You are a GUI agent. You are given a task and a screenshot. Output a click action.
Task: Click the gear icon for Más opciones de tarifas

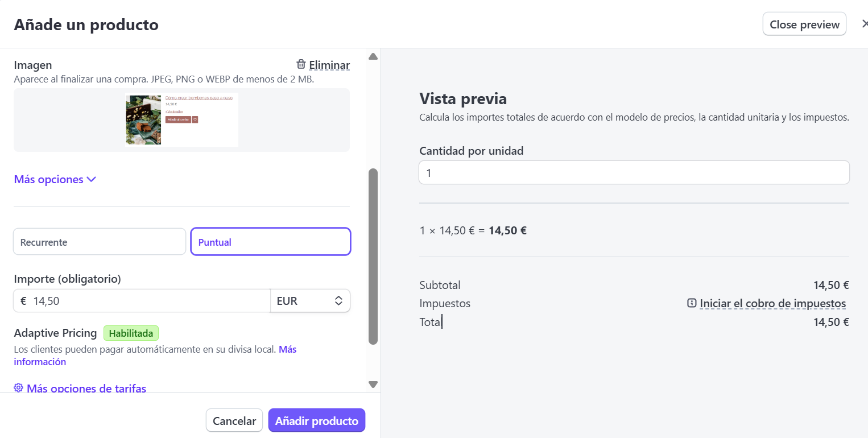(x=18, y=388)
